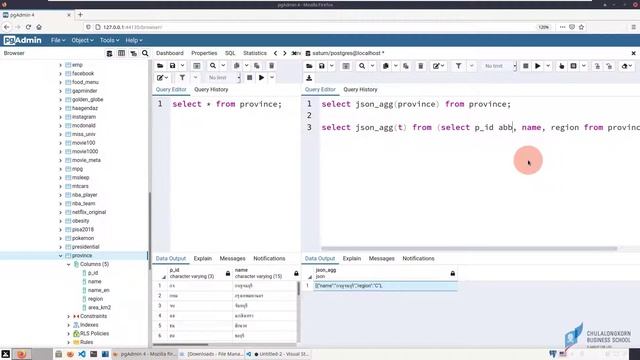640x360 pixels.
Task: Click Find magnifier icon in right query toolbar
Action: [362, 66]
